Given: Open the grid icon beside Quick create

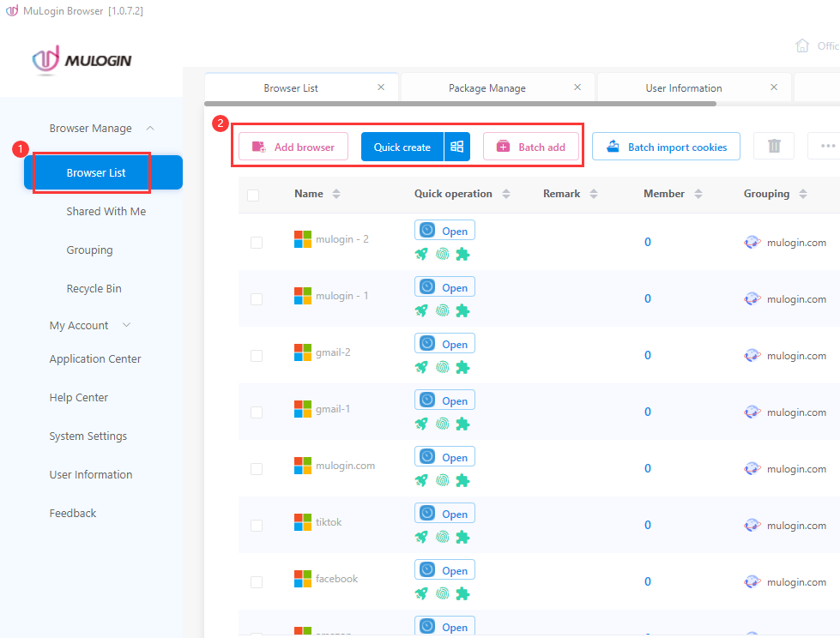Looking at the screenshot, I should (x=457, y=147).
